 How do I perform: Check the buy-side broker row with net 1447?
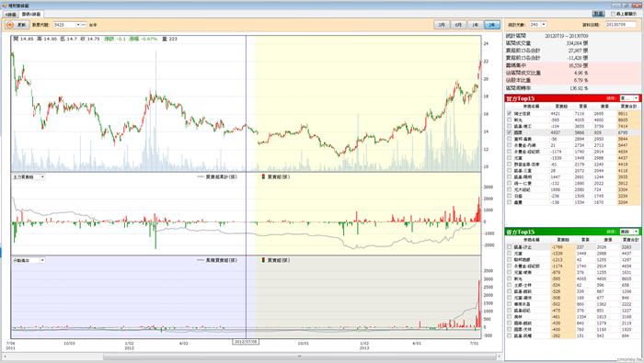point(510,176)
